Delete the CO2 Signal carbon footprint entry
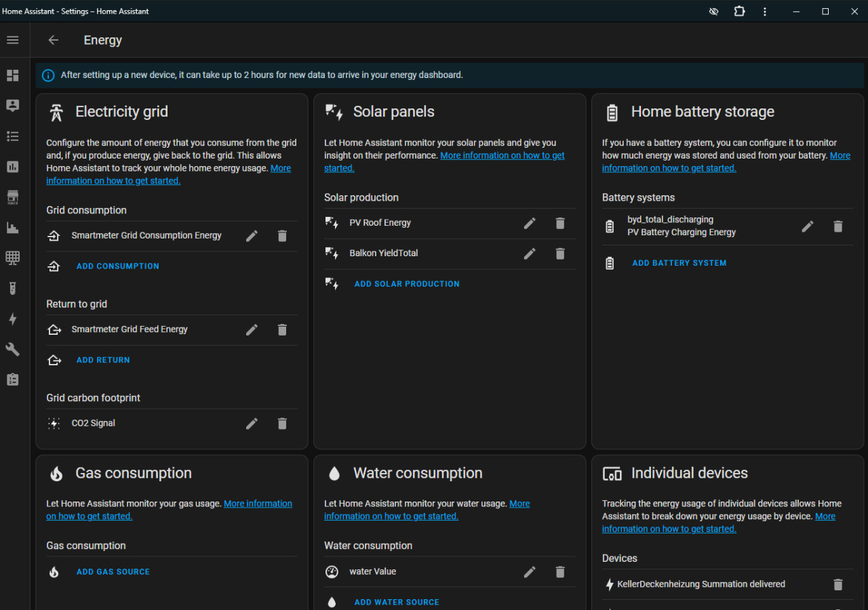868x610 pixels. pos(282,424)
